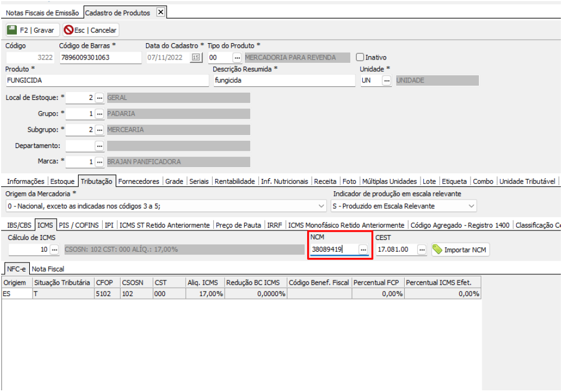Open calendar picker for Data do Cadastro
The width and height of the screenshot is (562, 392).
[x=196, y=58]
